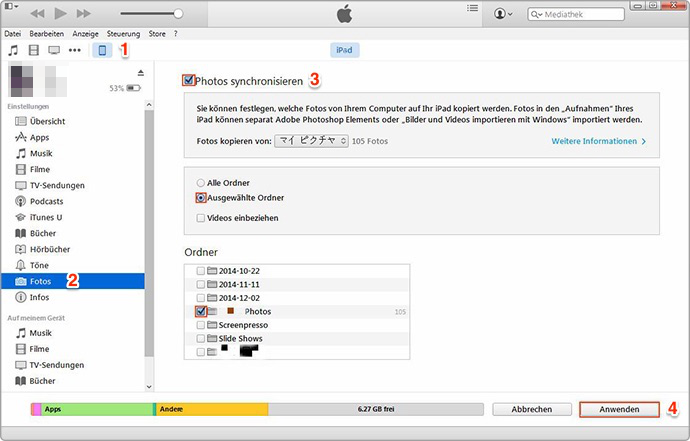
Task: Open iTunes U in sidebar
Action: point(73,217)
